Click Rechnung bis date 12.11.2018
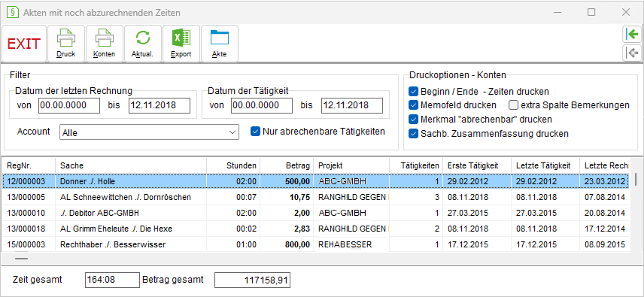 coord(159,105)
